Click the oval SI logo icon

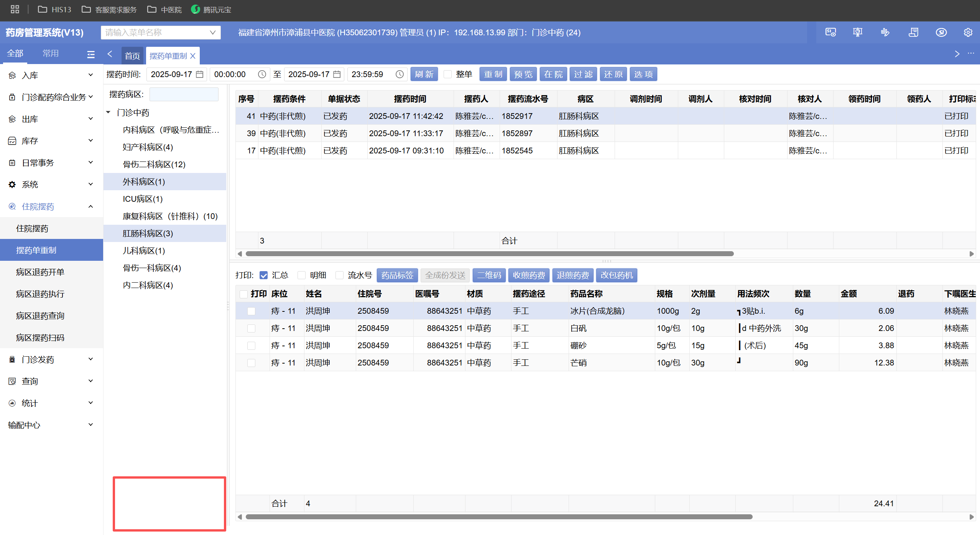[941, 33]
